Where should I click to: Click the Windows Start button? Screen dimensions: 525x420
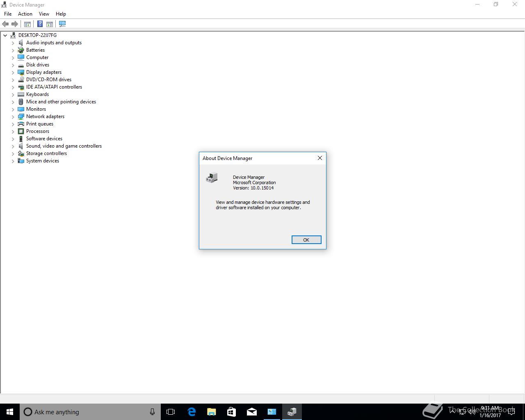tap(10, 412)
